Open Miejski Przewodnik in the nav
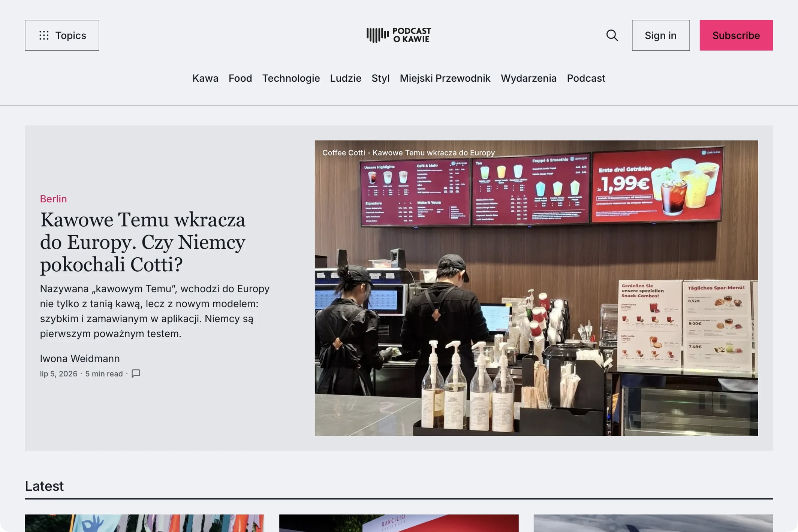The width and height of the screenshot is (798, 532). [x=445, y=78]
